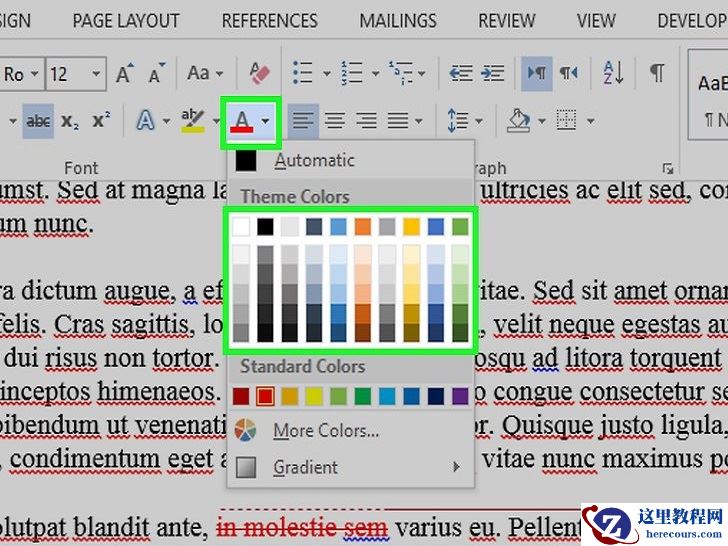Viewport: 728px width, 546px height.
Task: Open the font name dropdown arrow
Action: (35, 74)
